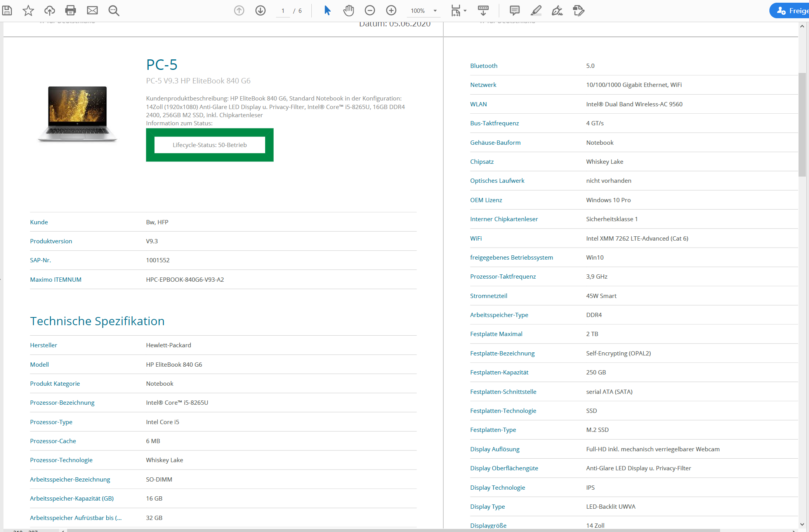
Task: Click the fit page width icon
Action: 456,10
